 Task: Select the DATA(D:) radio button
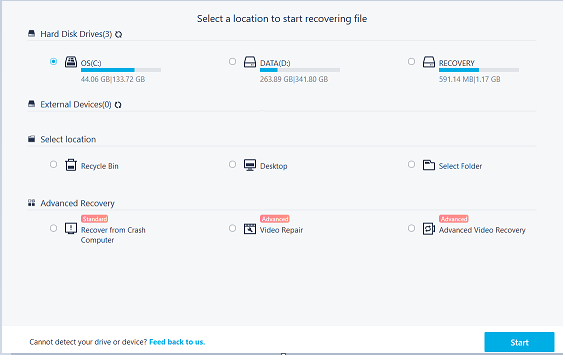pyautogui.click(x=232, y=62)
